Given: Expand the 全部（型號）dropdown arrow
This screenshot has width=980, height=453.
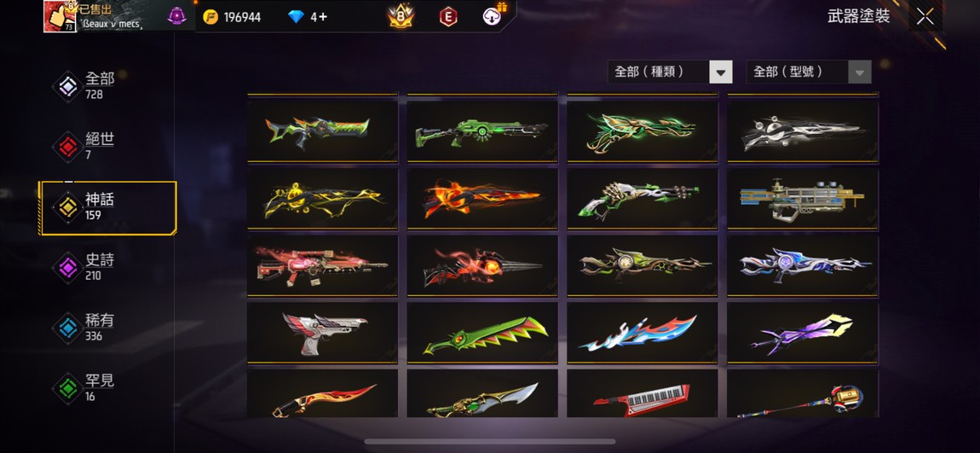Looking at the screenshot, I should 859,72.
